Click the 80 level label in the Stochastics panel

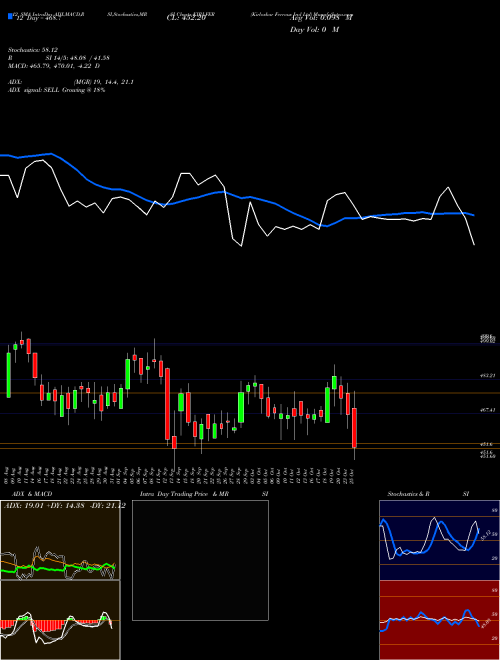pos(495,510)
